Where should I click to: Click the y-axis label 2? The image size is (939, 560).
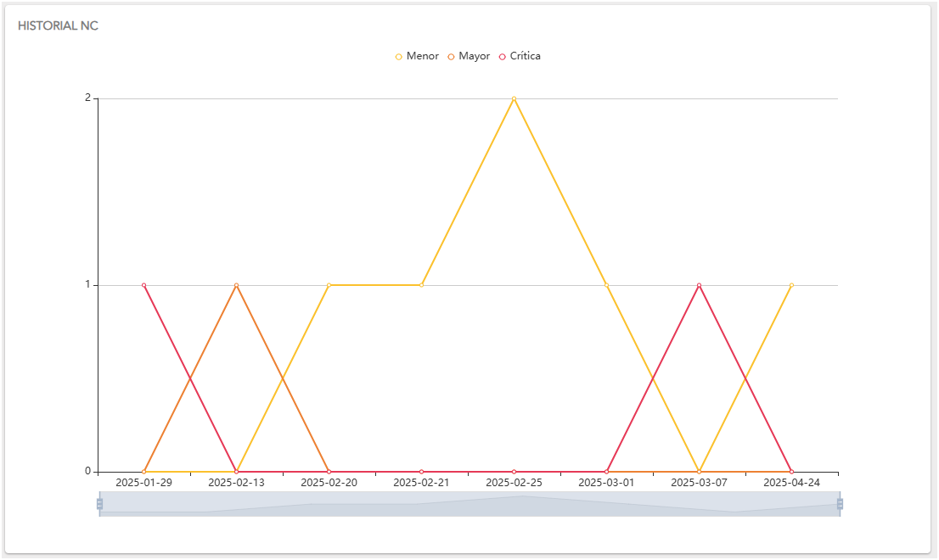tap(87, 98)
